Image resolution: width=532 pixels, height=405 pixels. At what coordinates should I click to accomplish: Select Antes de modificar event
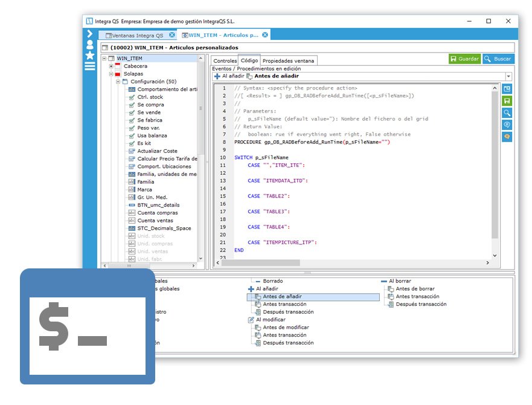coord(286,328)
